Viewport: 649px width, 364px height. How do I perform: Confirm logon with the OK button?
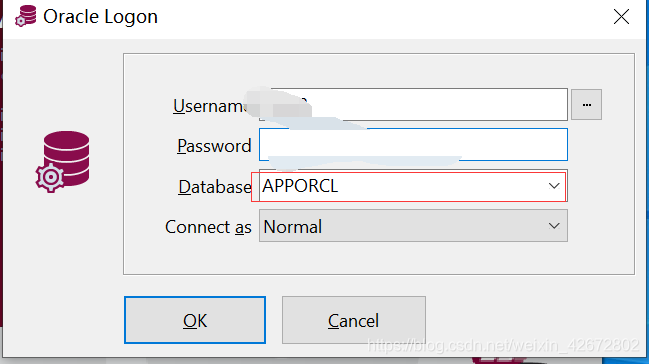click(195, 320)
